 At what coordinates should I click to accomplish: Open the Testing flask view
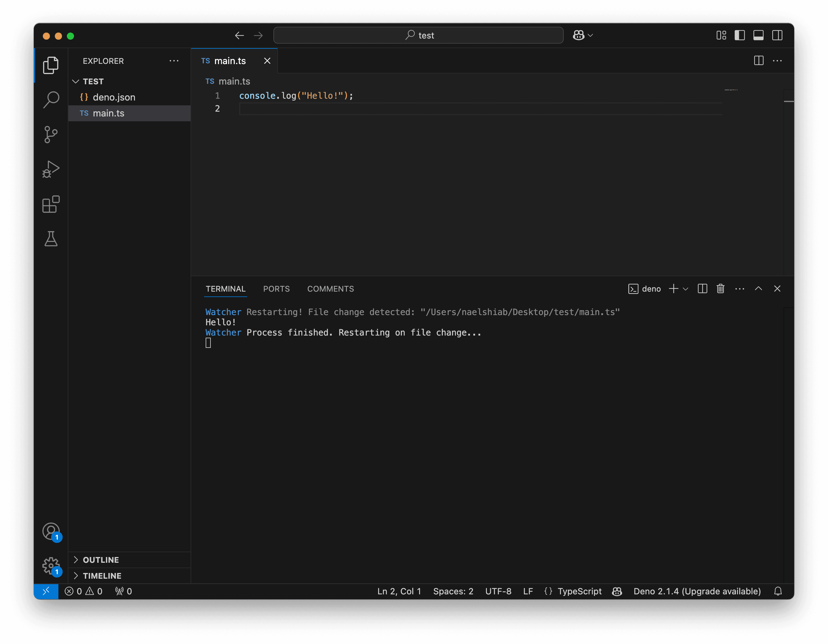pos(51,239)
